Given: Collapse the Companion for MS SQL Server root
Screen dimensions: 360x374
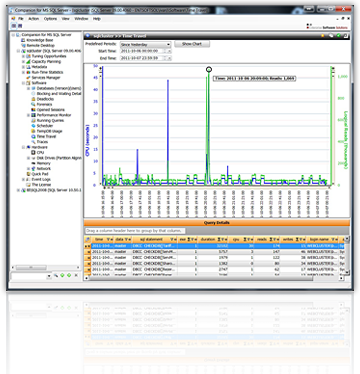Looking at the screenshot, I should [x=13, y=35].
